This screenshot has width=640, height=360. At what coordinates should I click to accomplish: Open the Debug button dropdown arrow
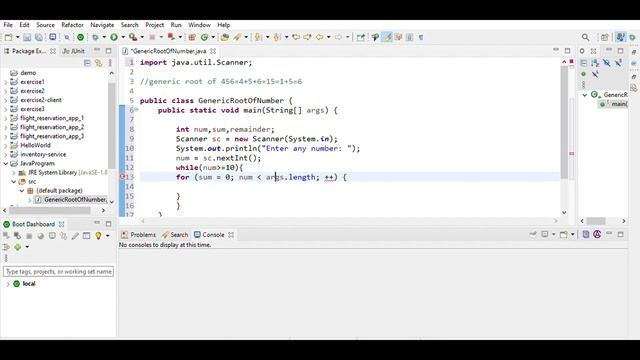pos(104,37)
